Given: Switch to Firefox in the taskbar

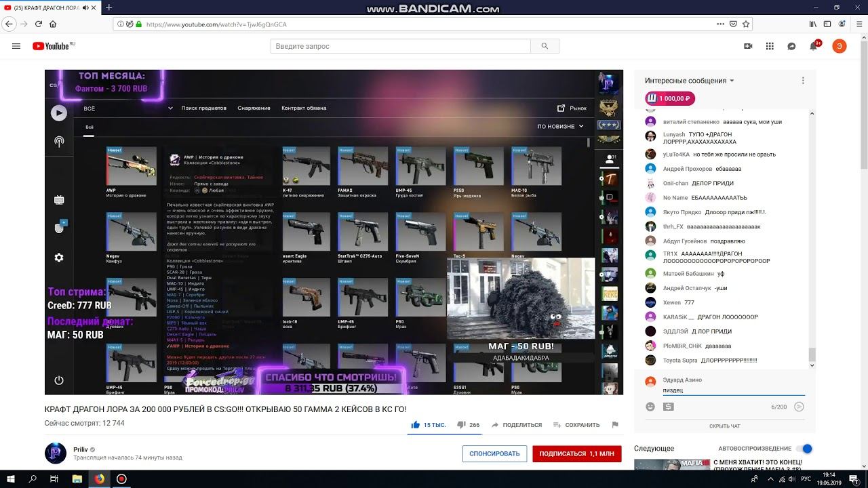Looking at the screenshot, I should pyautogui.click(x=99, y=479).
